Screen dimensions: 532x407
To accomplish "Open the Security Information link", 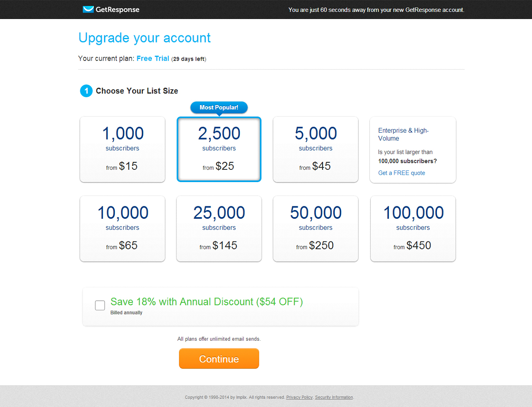I will (x=334, y=398).
